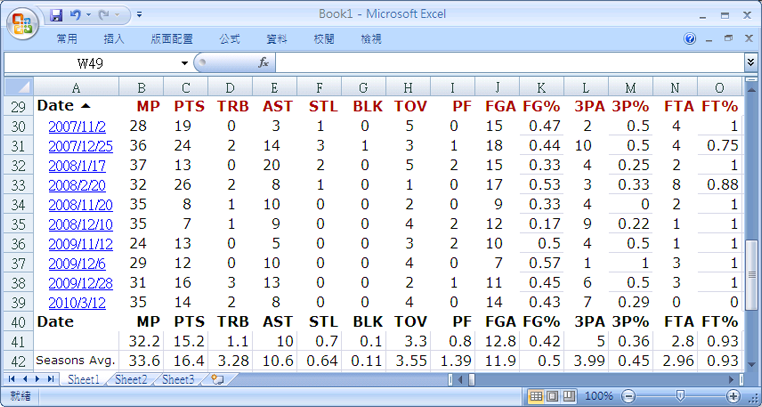
Task: Open the 2008/2/20 date link
Action: click(77, 186)
